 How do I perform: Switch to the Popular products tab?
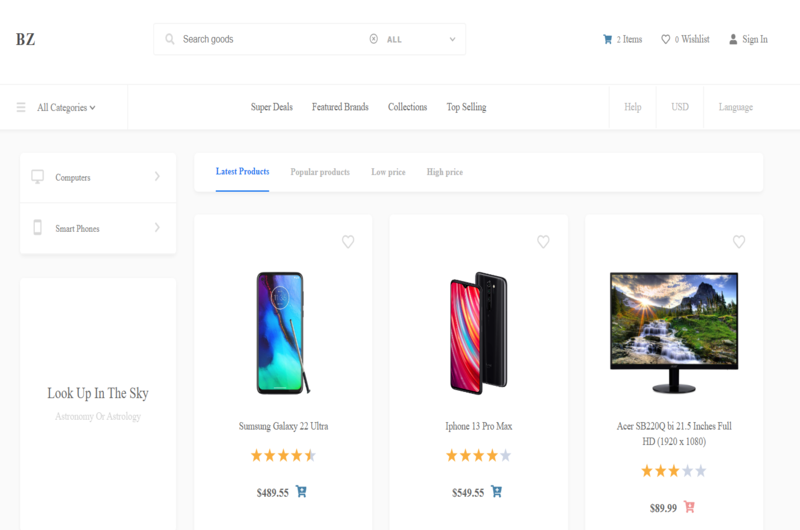[320, 172]
